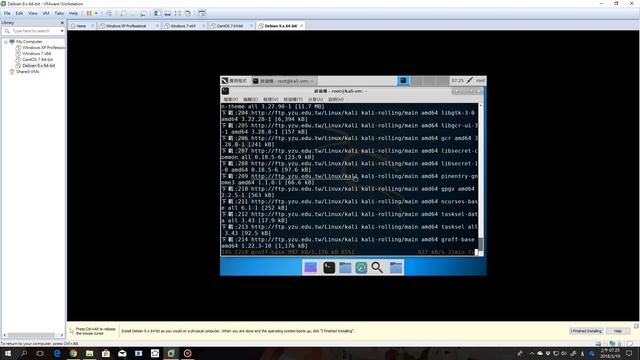Open the Mail app from the taskbar
640x360 pixels.
[122, 353]
